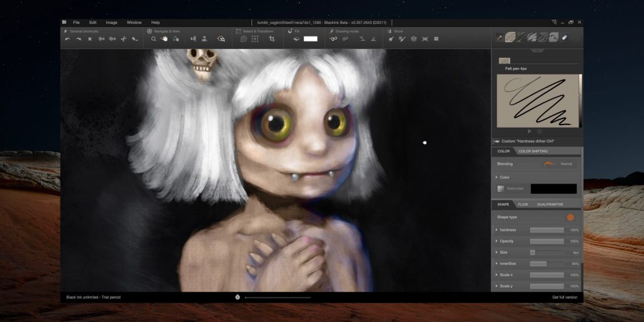Screen dimensions: 644x322
Task: Click the Size slider bar
Action: click(547, 253)
